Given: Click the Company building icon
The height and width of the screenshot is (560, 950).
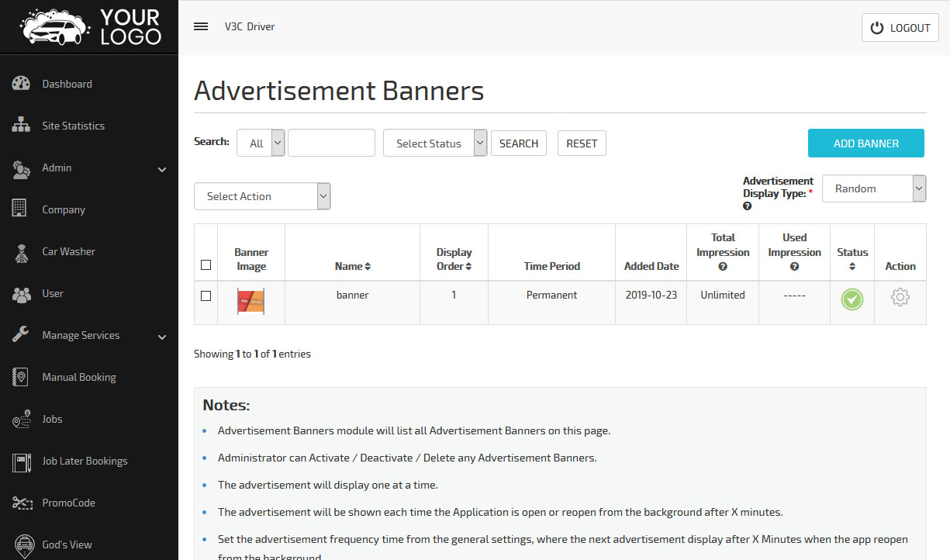Looking at the screenshot, I should tap(20, 209).
